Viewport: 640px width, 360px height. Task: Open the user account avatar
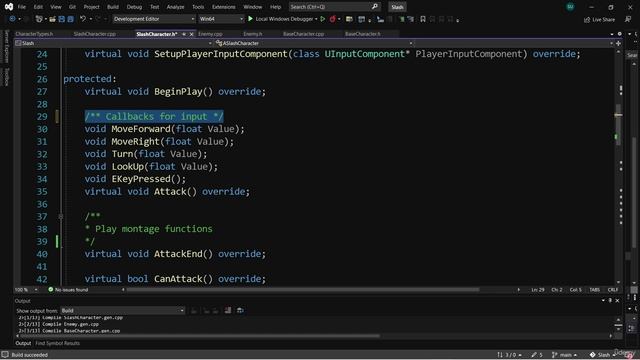pyautogui.click(x=570, y=7)
